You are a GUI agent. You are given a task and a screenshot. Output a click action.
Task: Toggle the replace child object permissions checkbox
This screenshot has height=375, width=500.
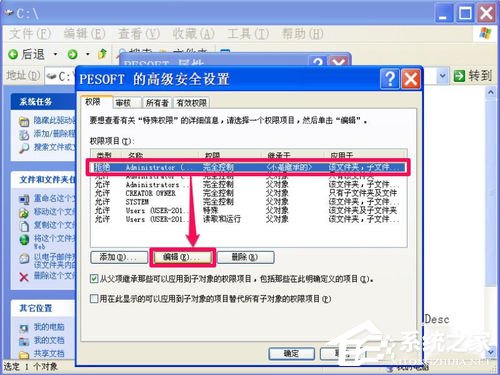point(94,298)
